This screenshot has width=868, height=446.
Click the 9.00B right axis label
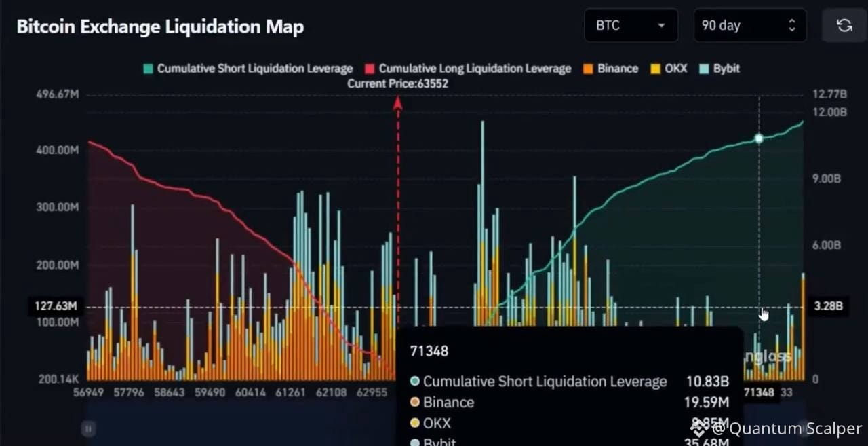(x=827, y=178)
